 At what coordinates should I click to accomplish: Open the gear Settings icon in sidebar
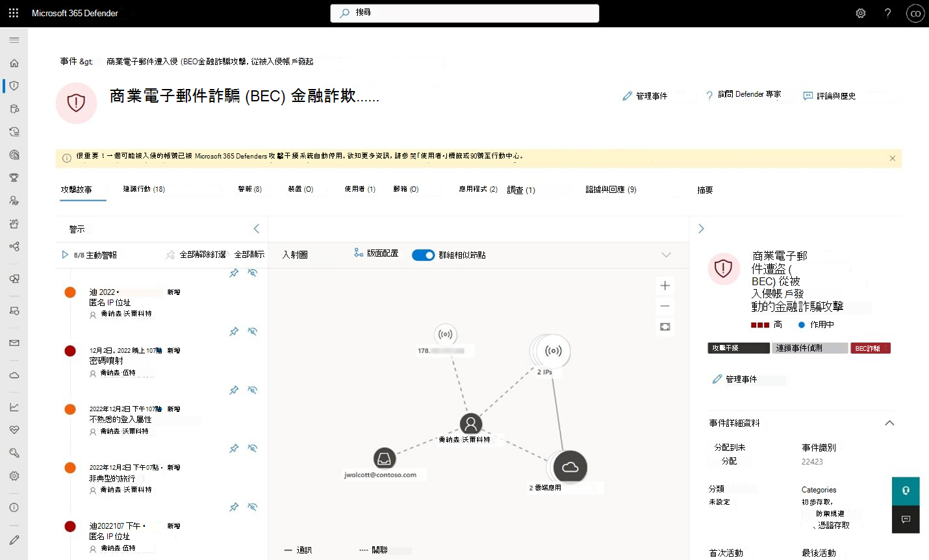pos(14,476)
